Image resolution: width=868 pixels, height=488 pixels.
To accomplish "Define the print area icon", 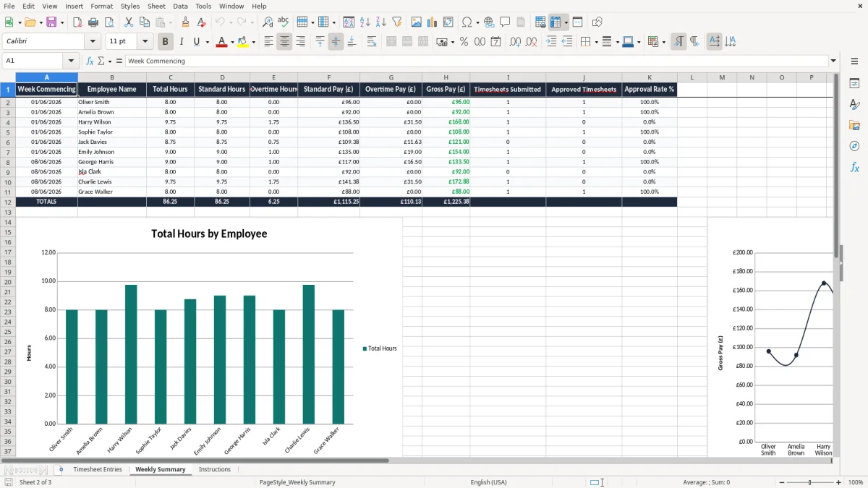I will click(x=540, y=22).
